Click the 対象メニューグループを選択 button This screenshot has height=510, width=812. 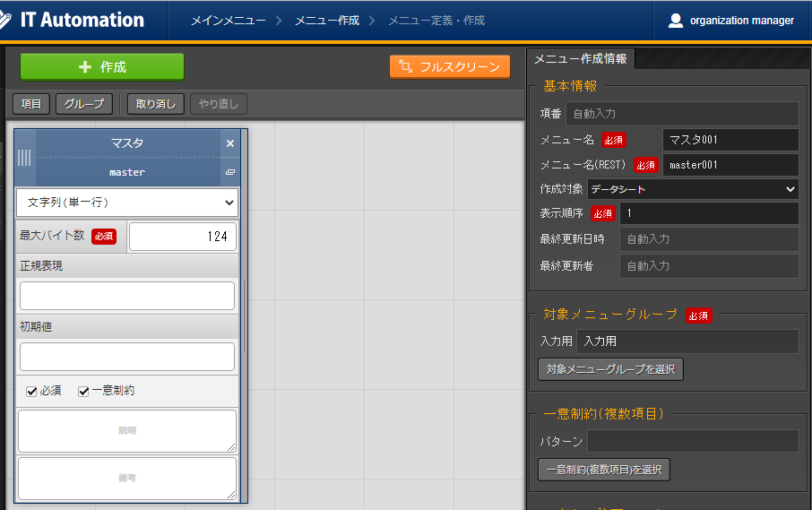pos(610,368)
